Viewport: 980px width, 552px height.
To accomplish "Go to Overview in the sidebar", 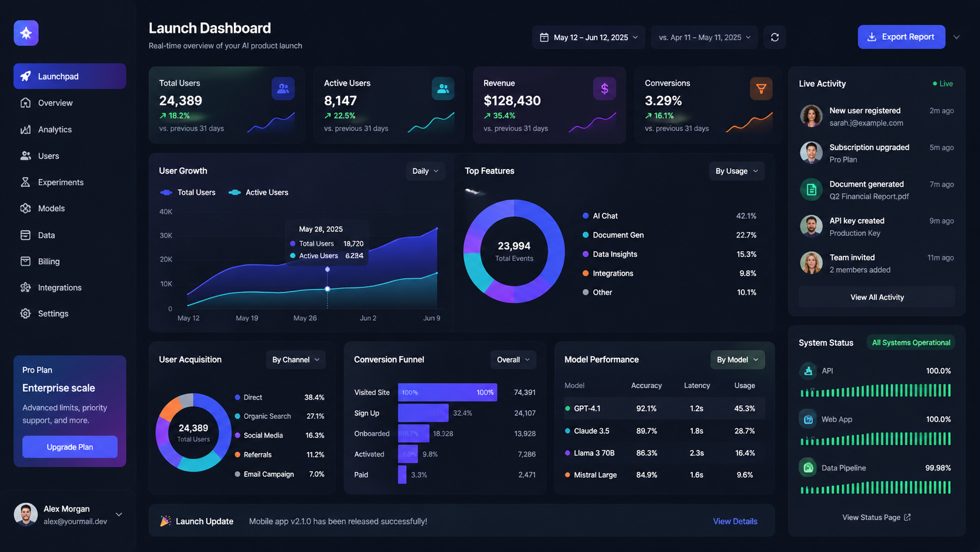I will pos(70,103).
